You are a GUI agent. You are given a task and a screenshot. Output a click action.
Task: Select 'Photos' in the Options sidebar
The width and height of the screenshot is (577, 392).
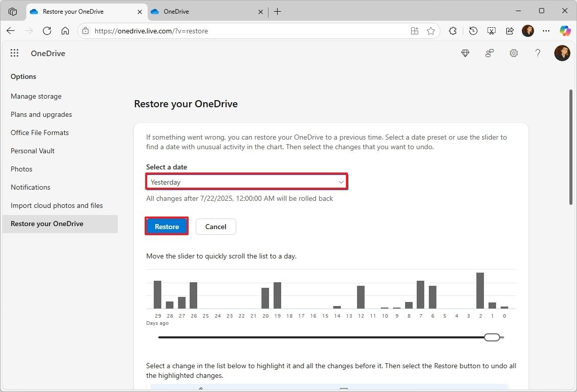coord(21,169)
